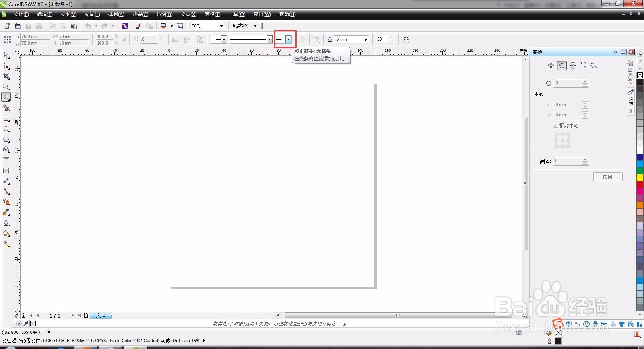The height and width of the screenshot is (349, 644).
Task: Click the New document icon
Action: pyautogui.click(x=7, y=26)
